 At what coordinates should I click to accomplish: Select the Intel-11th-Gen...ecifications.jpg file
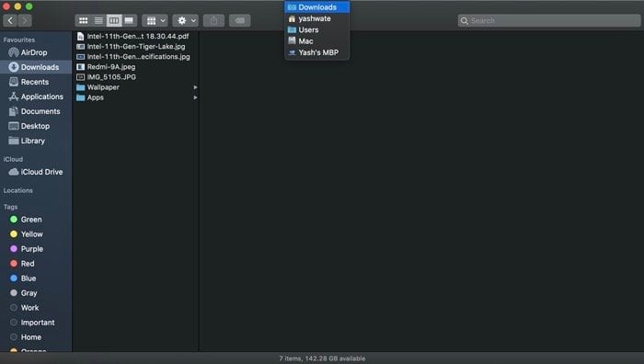(x=136, y=57)
